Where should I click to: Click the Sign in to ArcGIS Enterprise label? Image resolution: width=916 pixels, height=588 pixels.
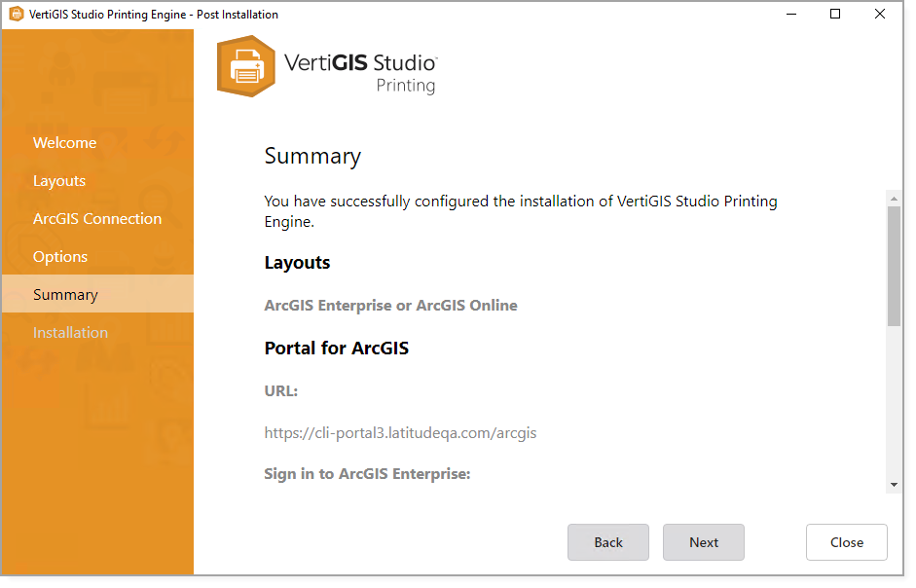[367, 474]
